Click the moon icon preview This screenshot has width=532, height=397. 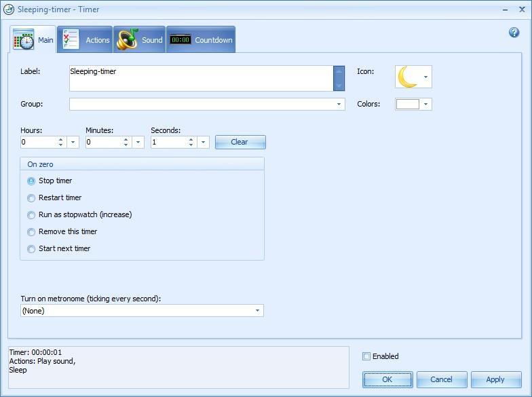407,77
